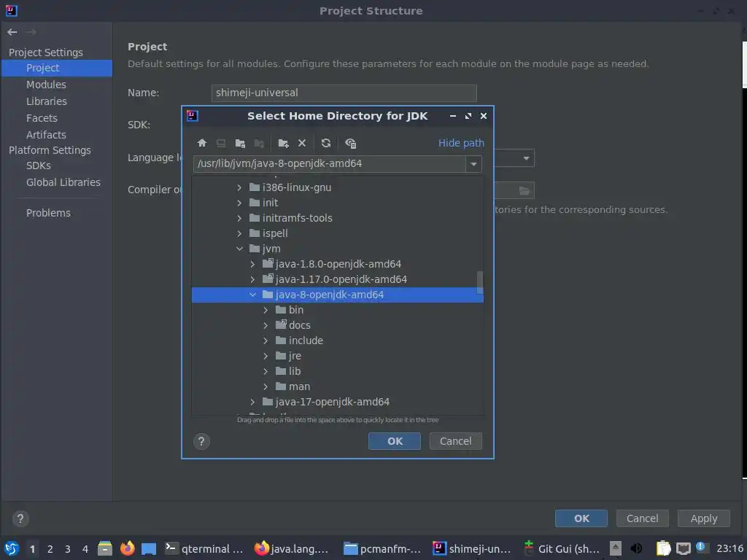The width and height of the screenshot is (747, 560).
Task: Click Cancel in the Project Structure window
Action: click(642, 518)
